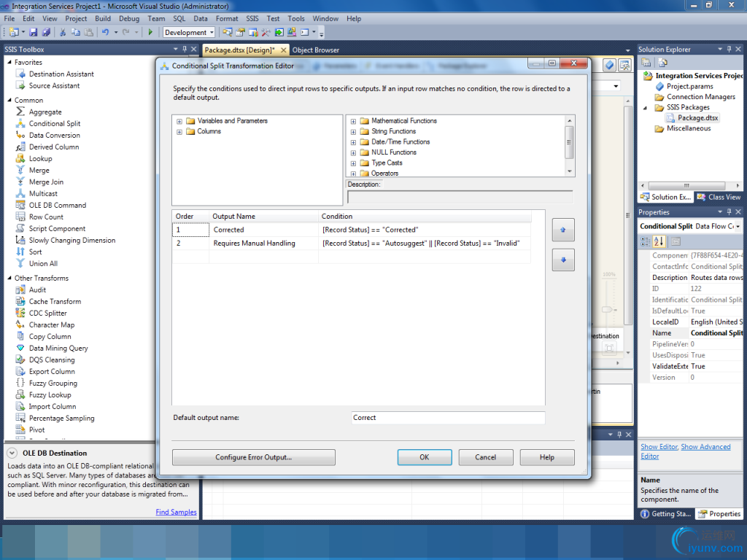This screenshot has height=560, width=747.
Task: Click the New Project toolbar icon
Action: point(14,32)
